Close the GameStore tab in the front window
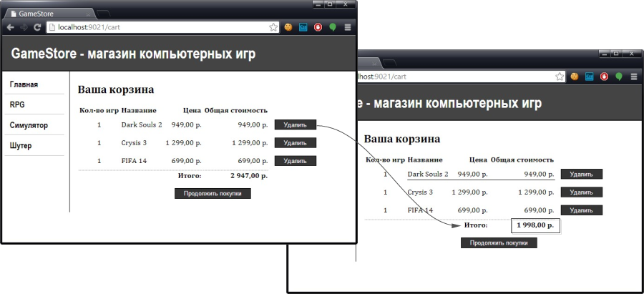644x294 pixels. [88, 14]
